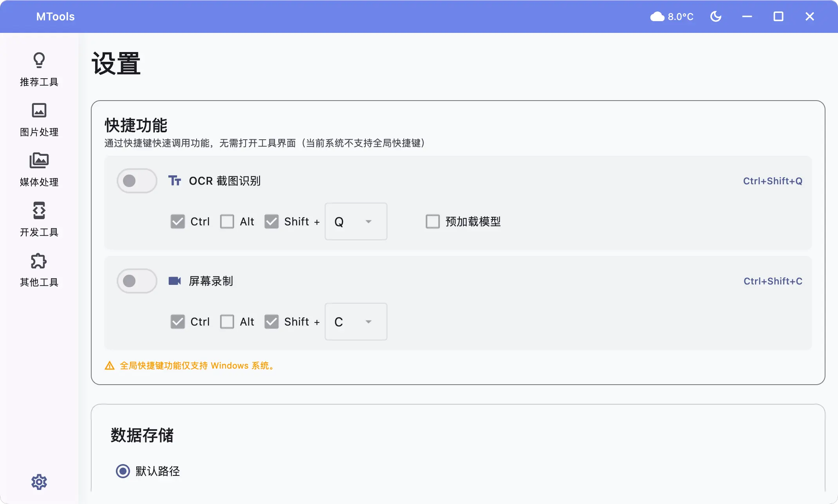Uncheck Shift for 屏幕录制 shortcut
Image resolution: width=838 pixels, height=504 pixels.
[x=271, y=322]
